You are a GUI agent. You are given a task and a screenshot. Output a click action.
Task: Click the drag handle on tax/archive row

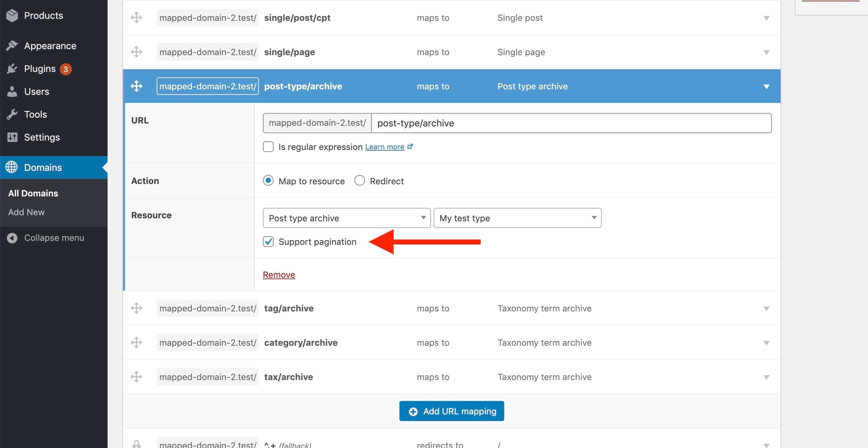136,377
